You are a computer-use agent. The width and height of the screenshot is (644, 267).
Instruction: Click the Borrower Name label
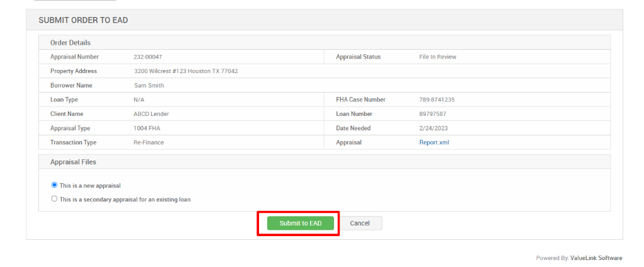coord(71,86)
